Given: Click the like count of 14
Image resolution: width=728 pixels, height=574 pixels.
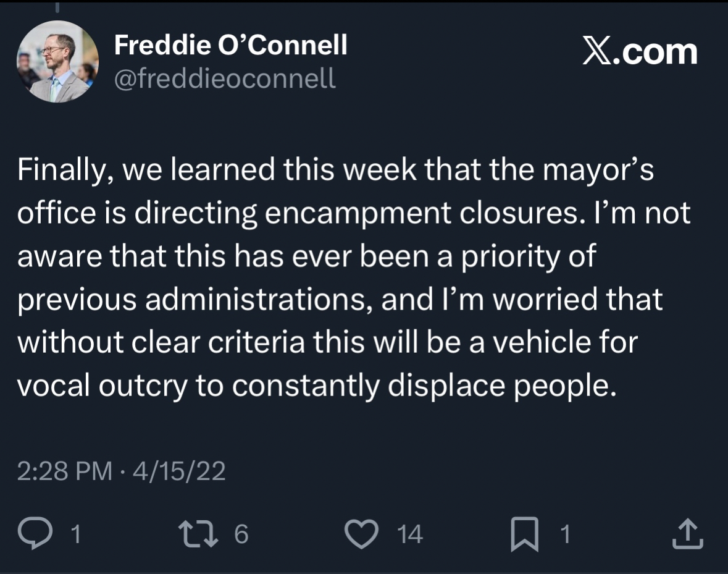Looking at the screenshot, I should tap(410, 534).
